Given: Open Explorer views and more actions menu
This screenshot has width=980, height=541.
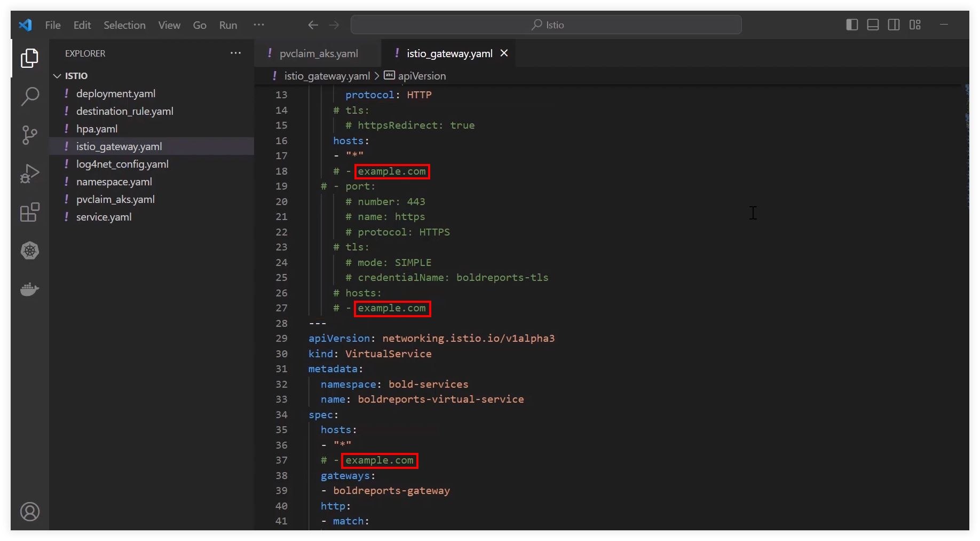Looking at the screenshot, I should 235,53.
